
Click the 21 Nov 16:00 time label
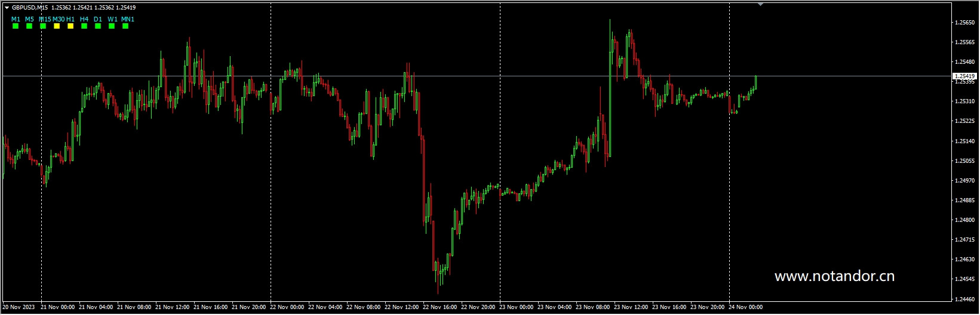coord(211,308)
